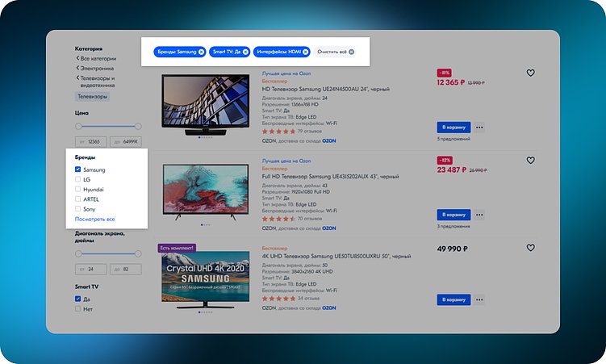Open more options for Samsung UE50TU8500UXRU
The image size is (606, 364).
[479, 300]
